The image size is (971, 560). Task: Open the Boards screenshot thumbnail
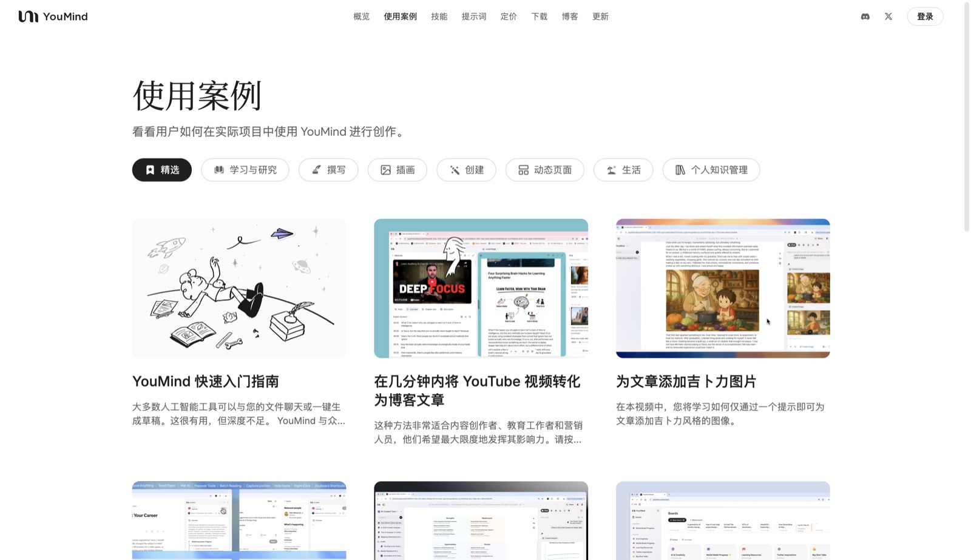[723, 521]
